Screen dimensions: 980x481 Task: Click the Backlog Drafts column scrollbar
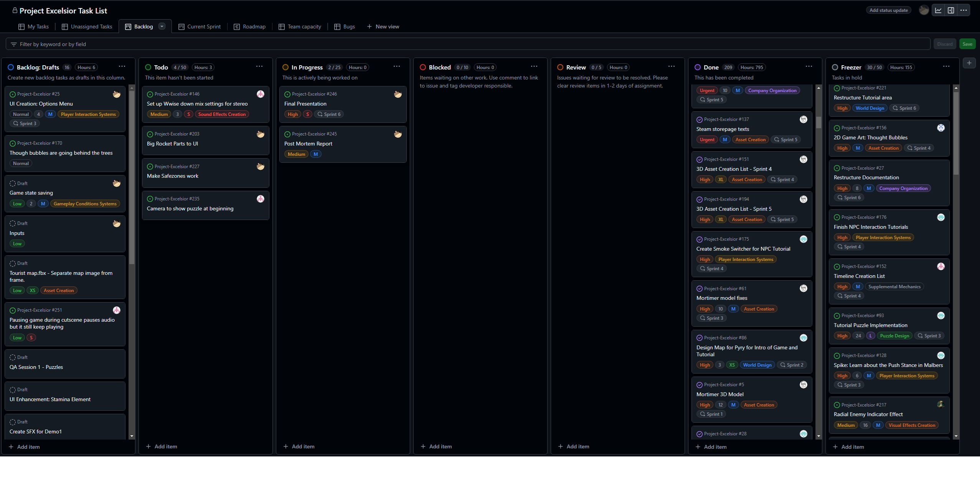[x=132, y=177]
